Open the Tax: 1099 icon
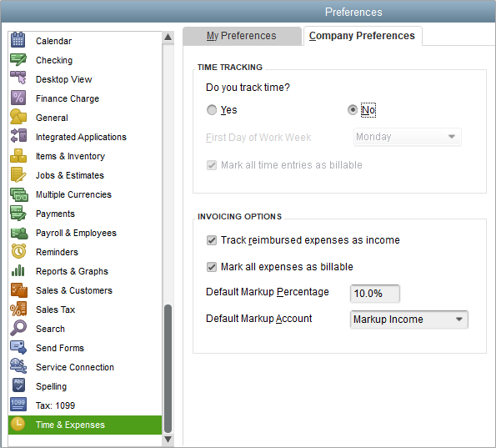This screenshot has width=496, height=448. tap(18, 405)
